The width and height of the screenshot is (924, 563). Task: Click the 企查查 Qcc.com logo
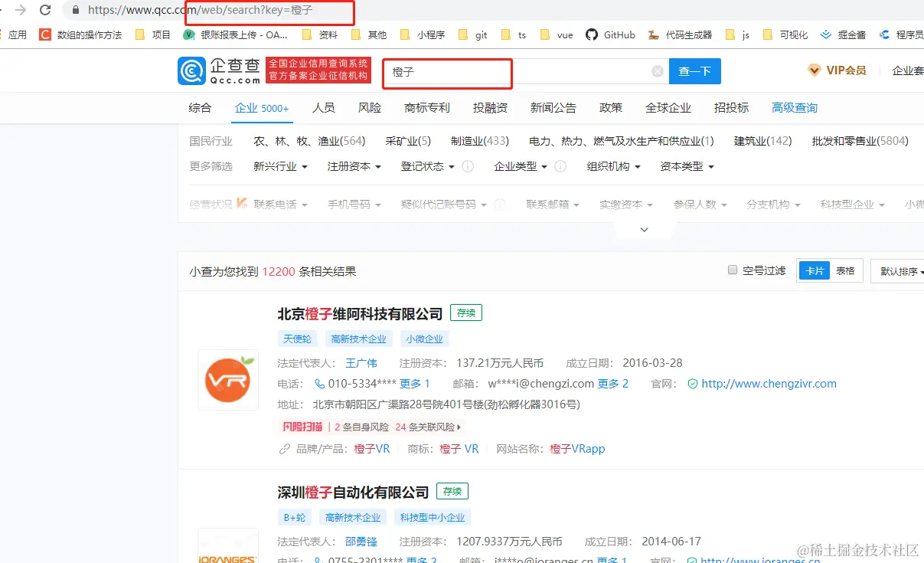click(219, 71)
